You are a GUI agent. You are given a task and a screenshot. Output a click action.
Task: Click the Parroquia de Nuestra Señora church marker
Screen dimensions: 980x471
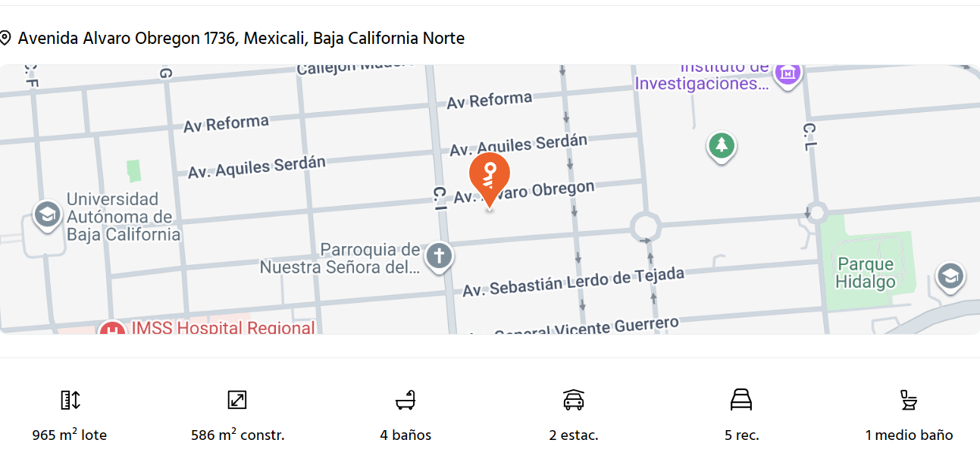point(439,256)
